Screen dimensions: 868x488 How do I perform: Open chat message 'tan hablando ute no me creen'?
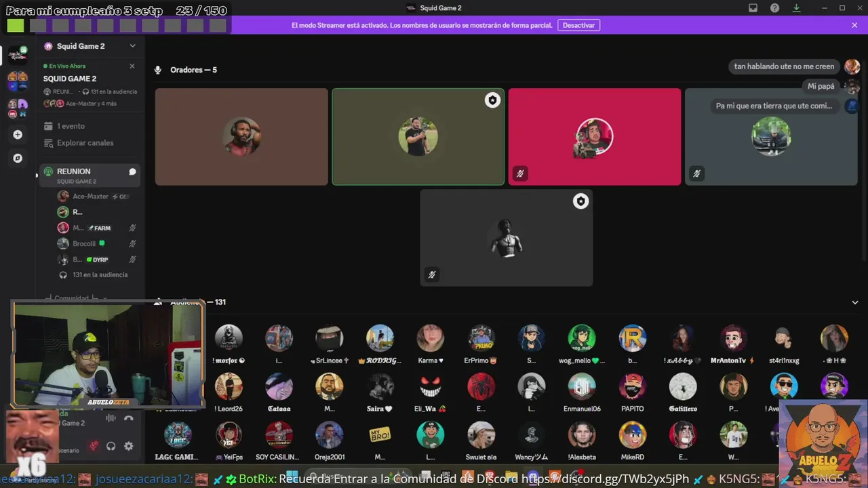point(784,66)
